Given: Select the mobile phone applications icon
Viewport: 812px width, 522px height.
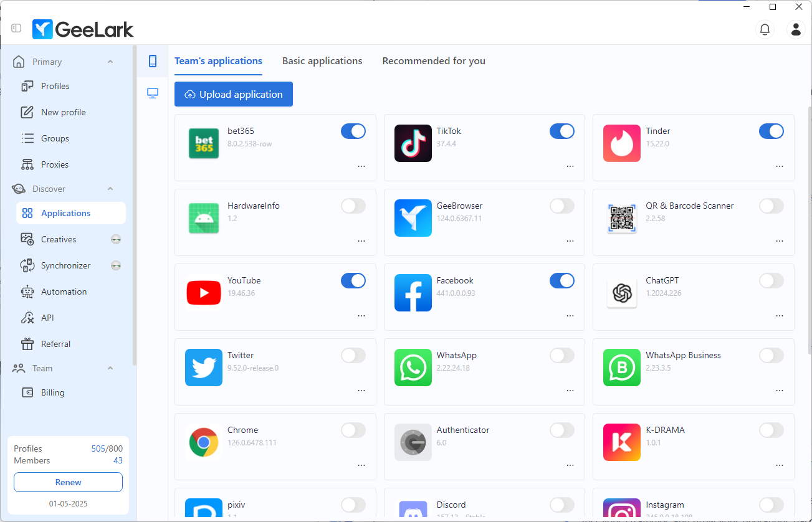Looking at the screenshot, I should [x=152, y=60].
